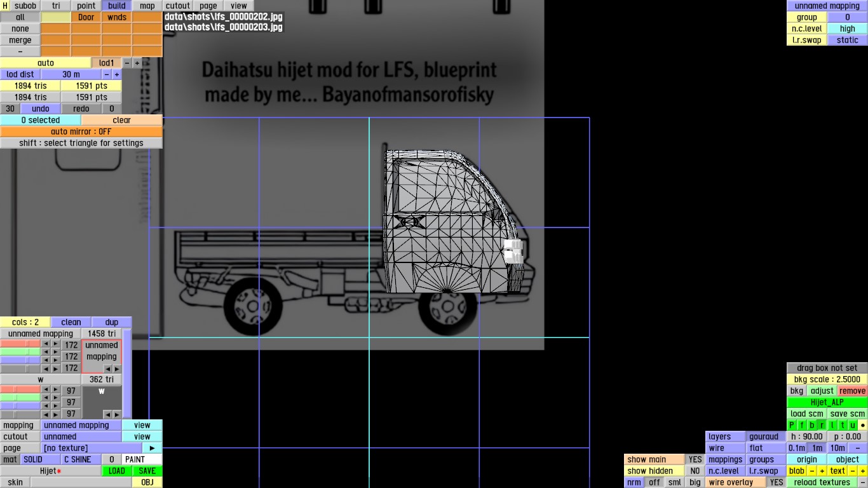This screenshot has height=488, width=868.
Task: Click the plus button next to lod1
Action: pos(137,63)
